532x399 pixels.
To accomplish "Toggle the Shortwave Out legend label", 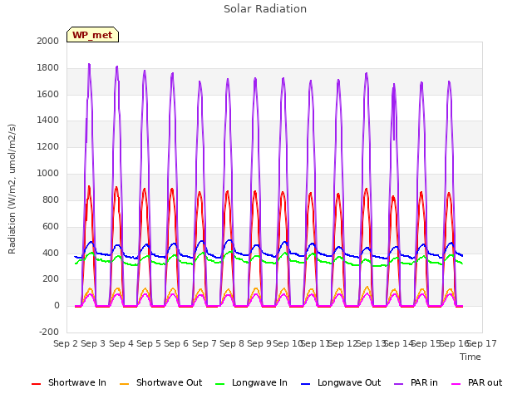I will tap(169, 382).
